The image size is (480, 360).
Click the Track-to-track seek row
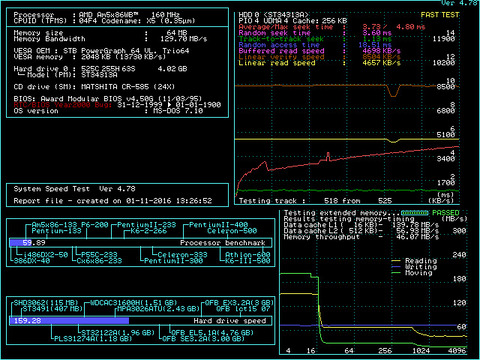[x=315, y=39]
